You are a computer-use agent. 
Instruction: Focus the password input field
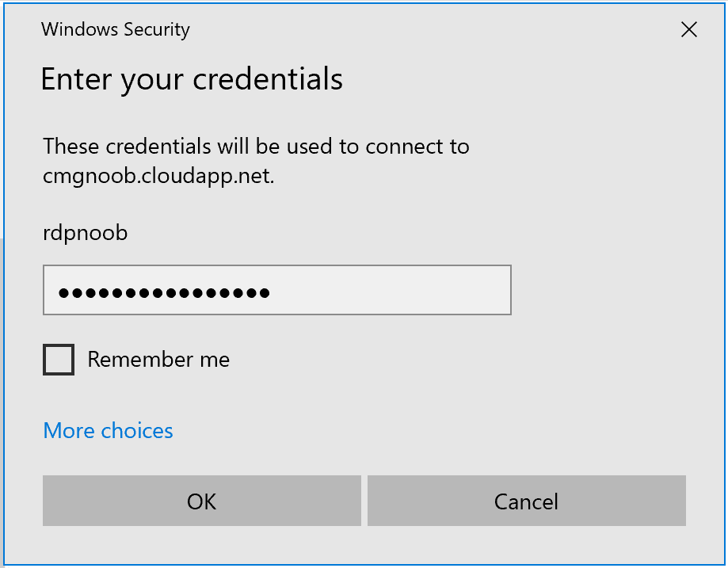pyautogui.click(x=277, y=290)
